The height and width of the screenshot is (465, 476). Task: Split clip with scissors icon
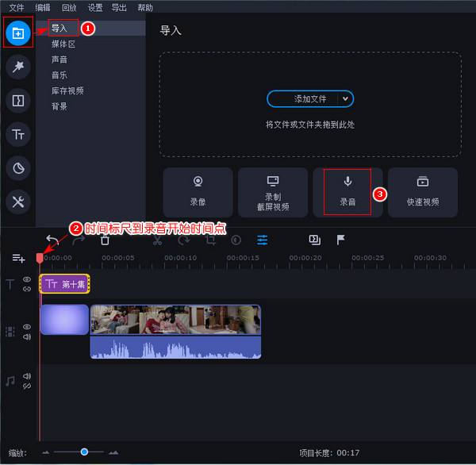click(x=157, y=240)
